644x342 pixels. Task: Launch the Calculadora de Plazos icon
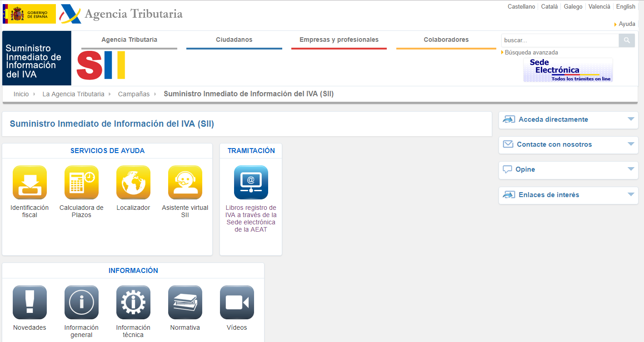[x=81, y=182]
